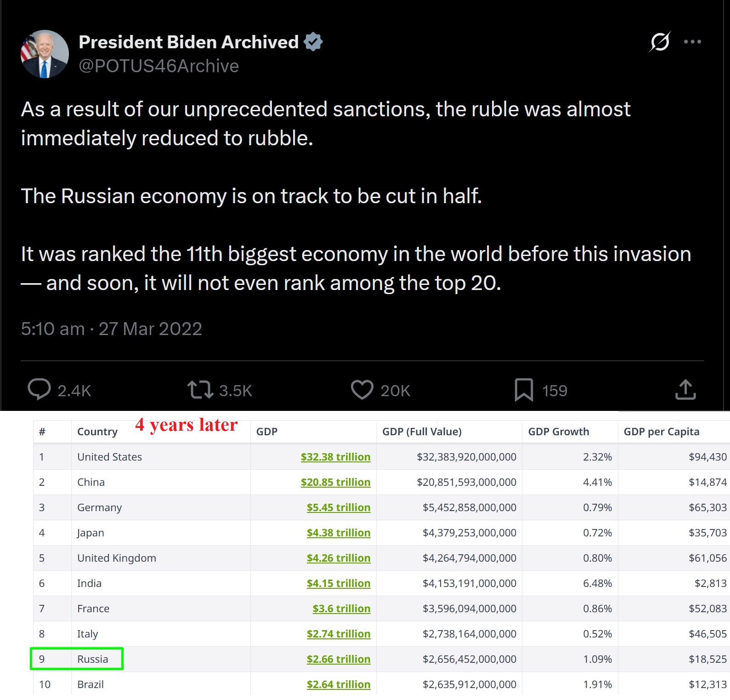Click the President Biden Archived display name
Screen dimensions: 730x700
pos(189,42)
